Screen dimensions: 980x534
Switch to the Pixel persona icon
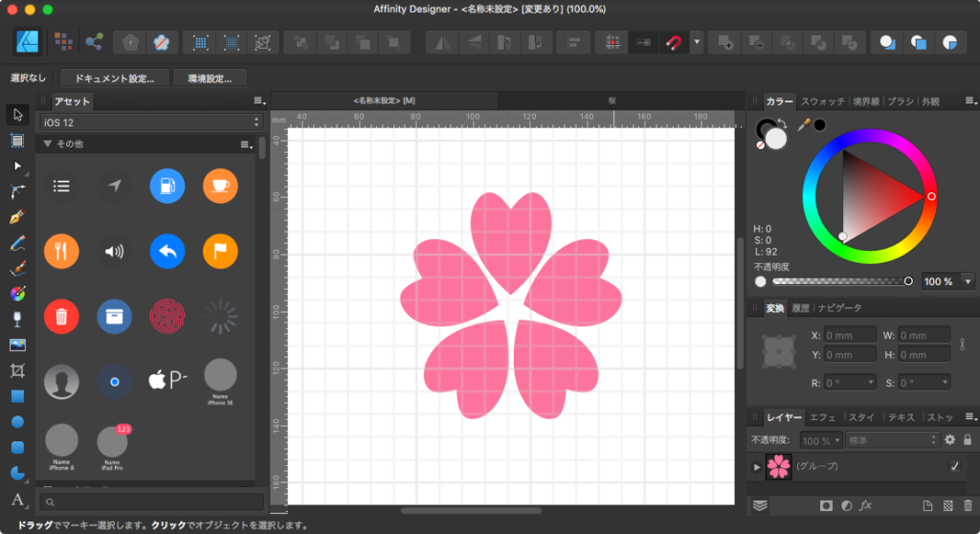(62, 42)
